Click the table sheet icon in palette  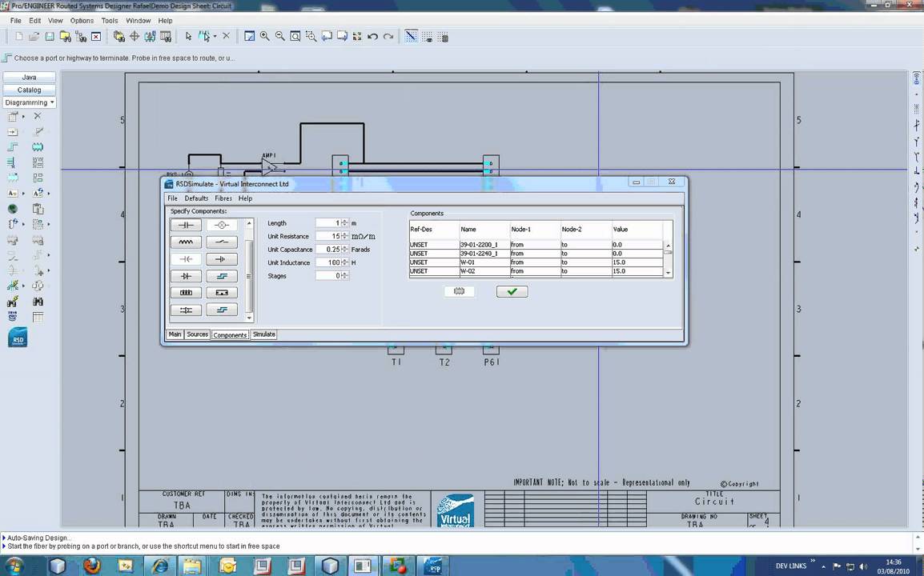[38, 318]
